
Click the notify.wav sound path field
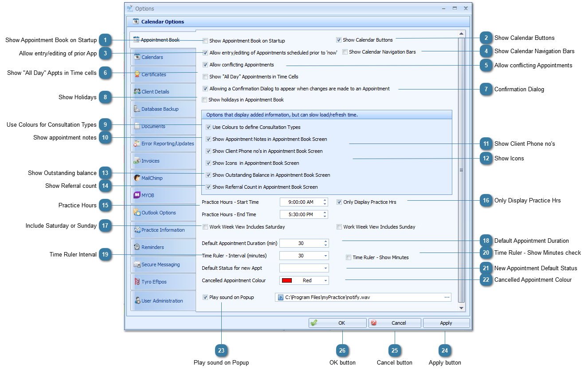(363, 297)
